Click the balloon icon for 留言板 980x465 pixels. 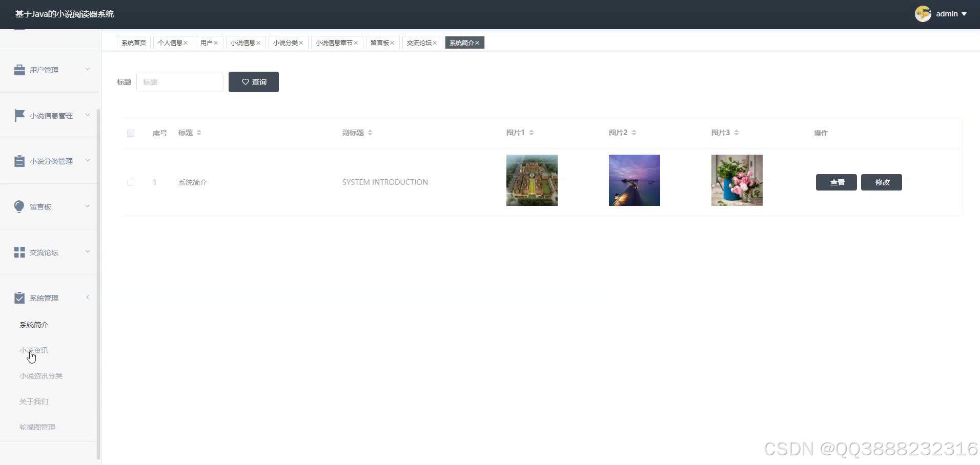coord(19,206)
